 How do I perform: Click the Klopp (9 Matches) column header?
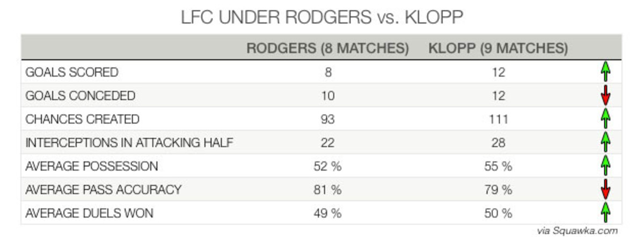coord(498,48)
